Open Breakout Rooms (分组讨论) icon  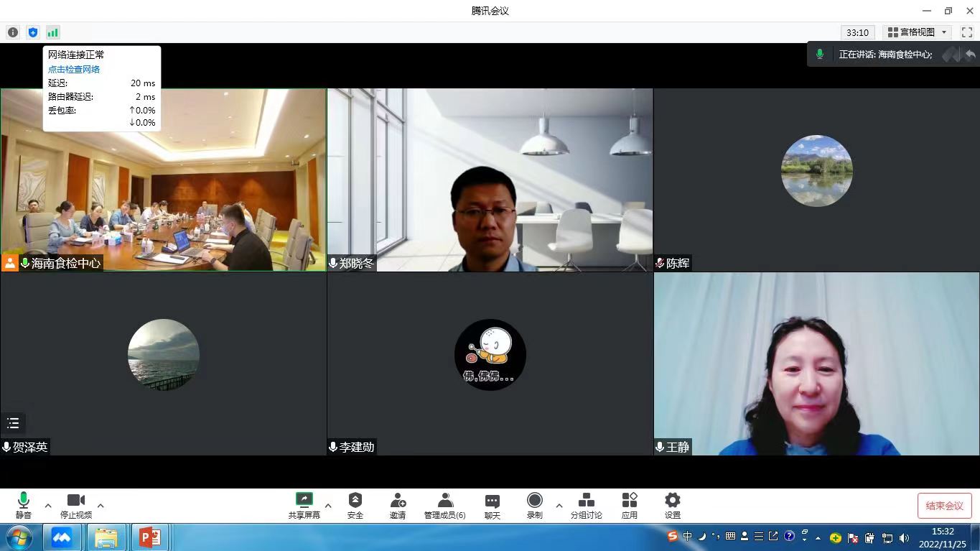click(x=587, y=506)
